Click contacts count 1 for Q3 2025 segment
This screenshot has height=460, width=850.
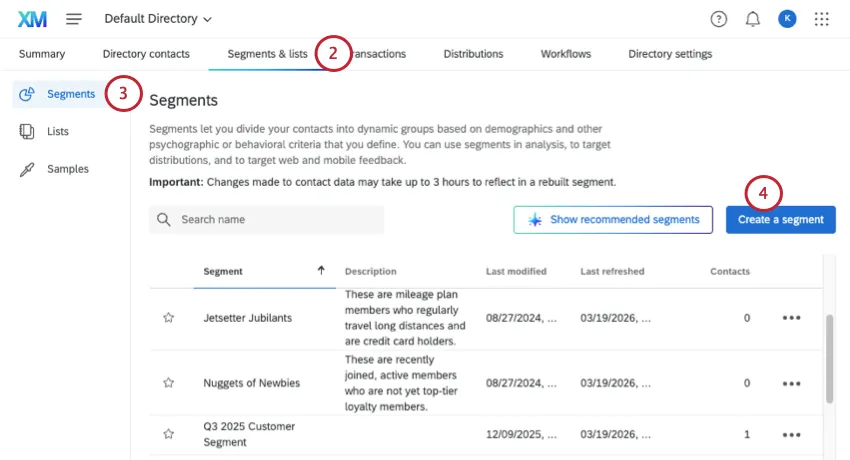[747, 435]
